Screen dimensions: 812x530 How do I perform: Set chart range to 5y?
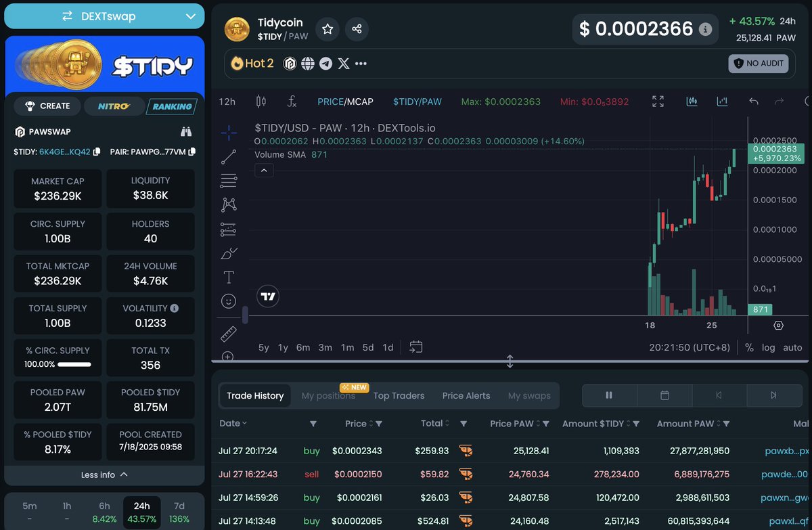coord(264,347)
